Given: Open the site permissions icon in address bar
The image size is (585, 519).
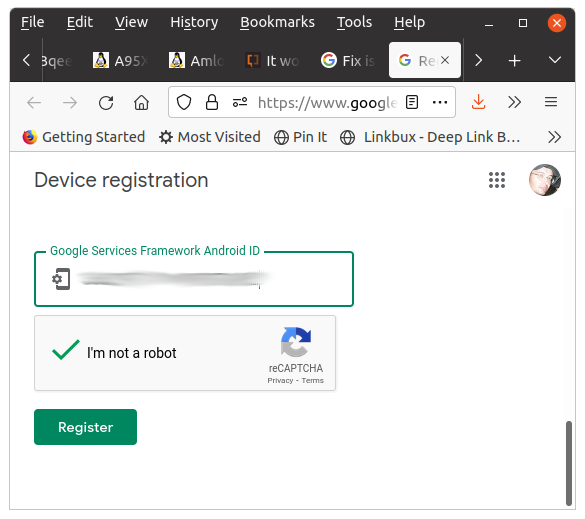Looking at the screenshot, I should [x=240, y=102].
